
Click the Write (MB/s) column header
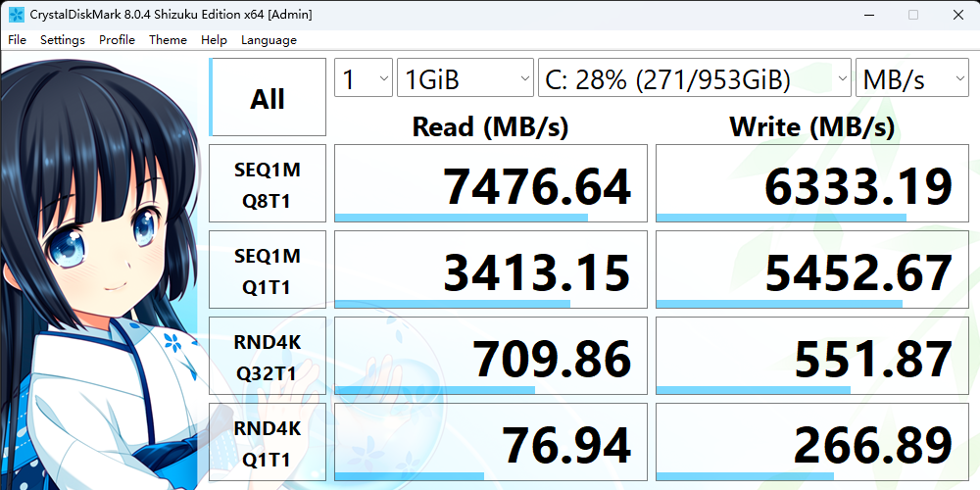[x=812, y=126]
